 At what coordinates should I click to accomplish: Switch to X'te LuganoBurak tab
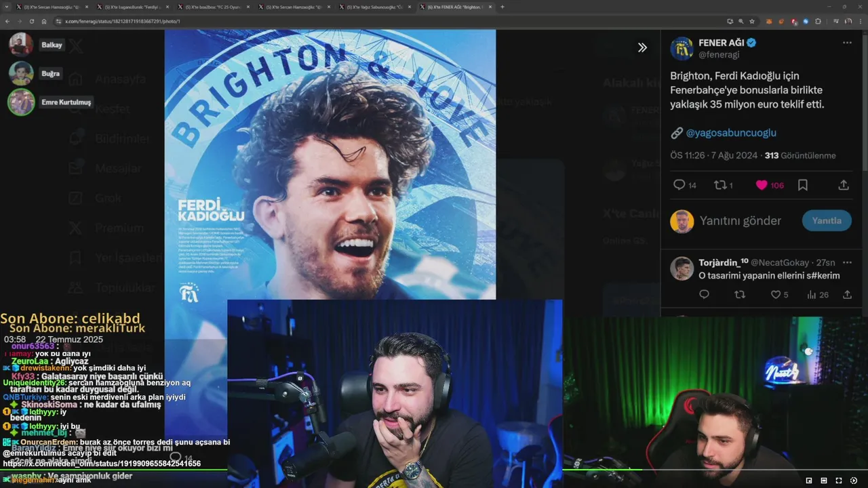tap(132, 7)
